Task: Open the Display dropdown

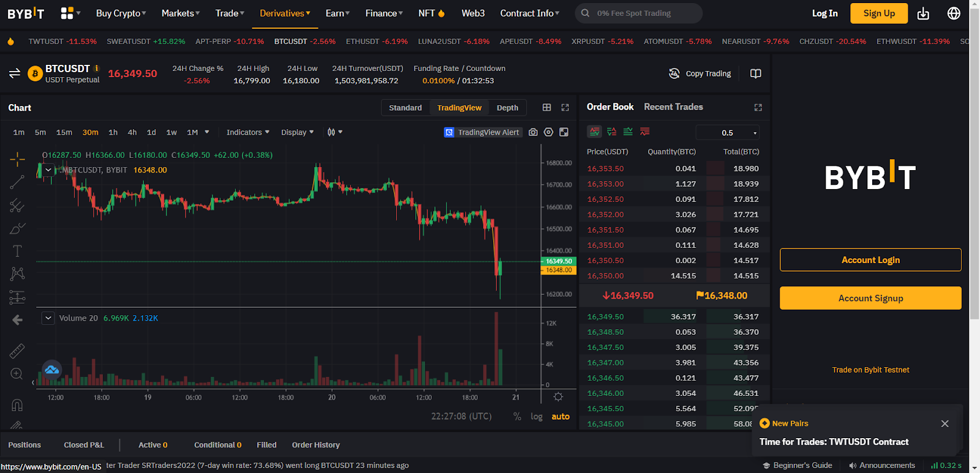Action: (297, 132)
